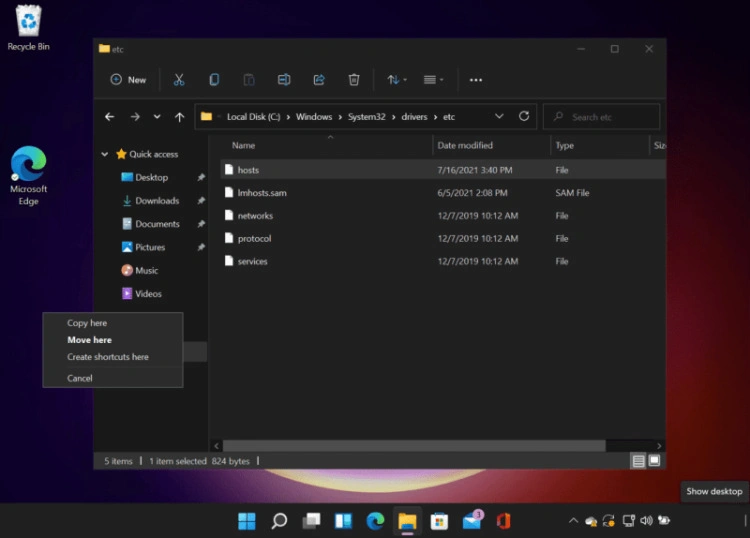Open the View layout options dropdown
Viewport: 750px width, 538px height.
(x=433, y=80)
